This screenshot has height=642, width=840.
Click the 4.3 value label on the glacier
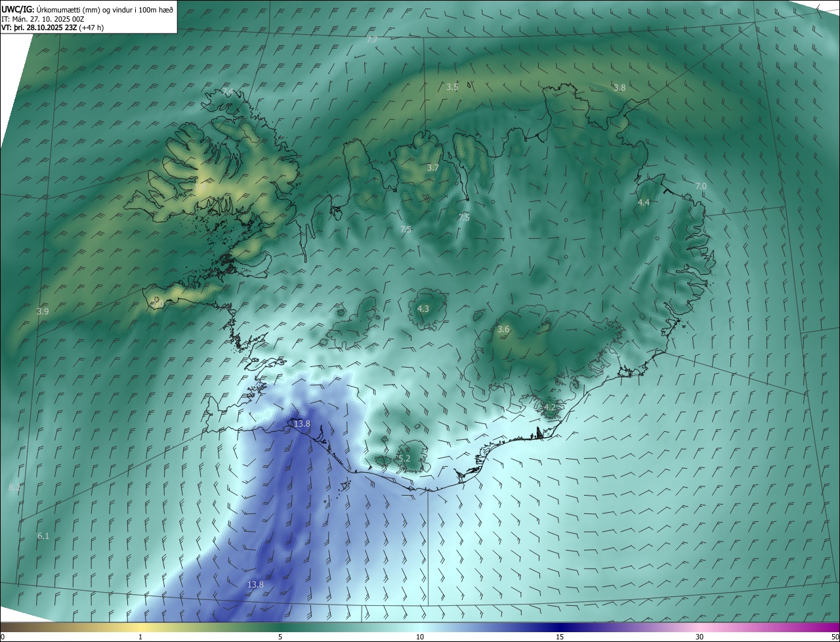(x=423, y=309)
